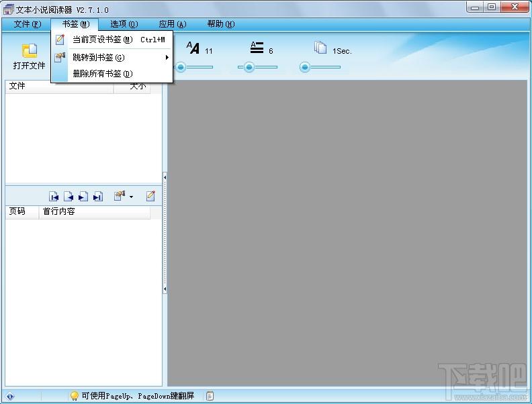Click the line spacing icon
This screenshot has width=532, height=404.
pyautogui.click(x=257, y=48)
